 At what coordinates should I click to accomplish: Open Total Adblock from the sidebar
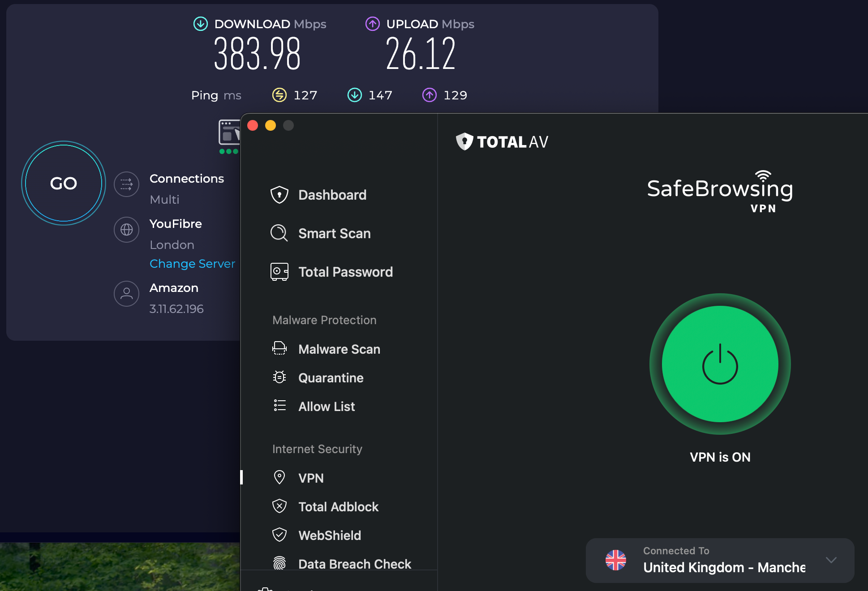point(338,506)
